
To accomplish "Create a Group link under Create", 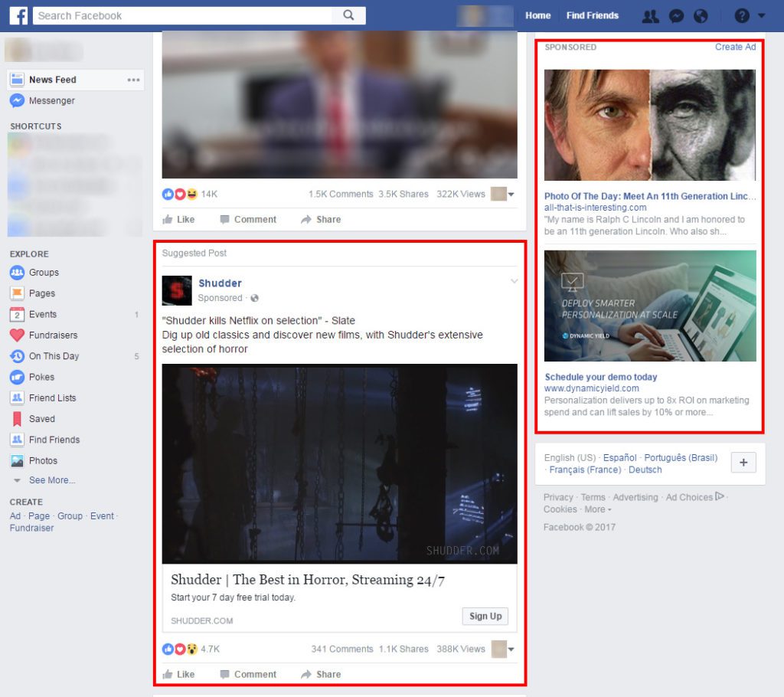I will click(70, 516).
